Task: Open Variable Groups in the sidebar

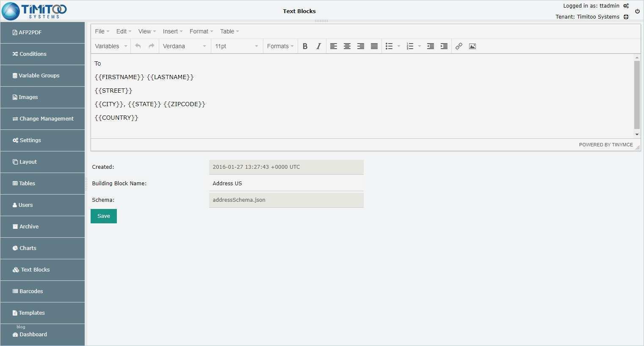Action: pos(42,76)
